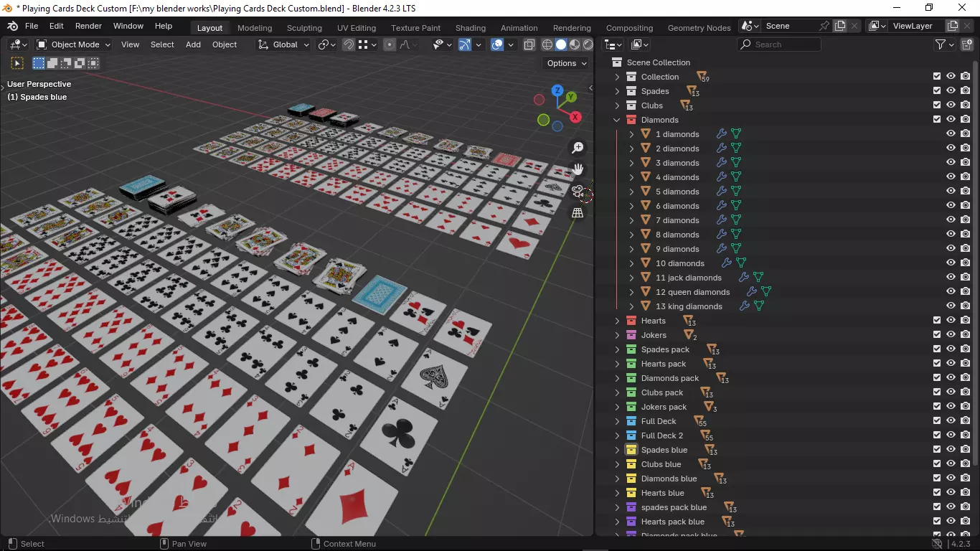Viewport: 980px width, 551px height.
Task: Toggle perspective/orthographic grid icon
Action: click(x=578, y=212)
